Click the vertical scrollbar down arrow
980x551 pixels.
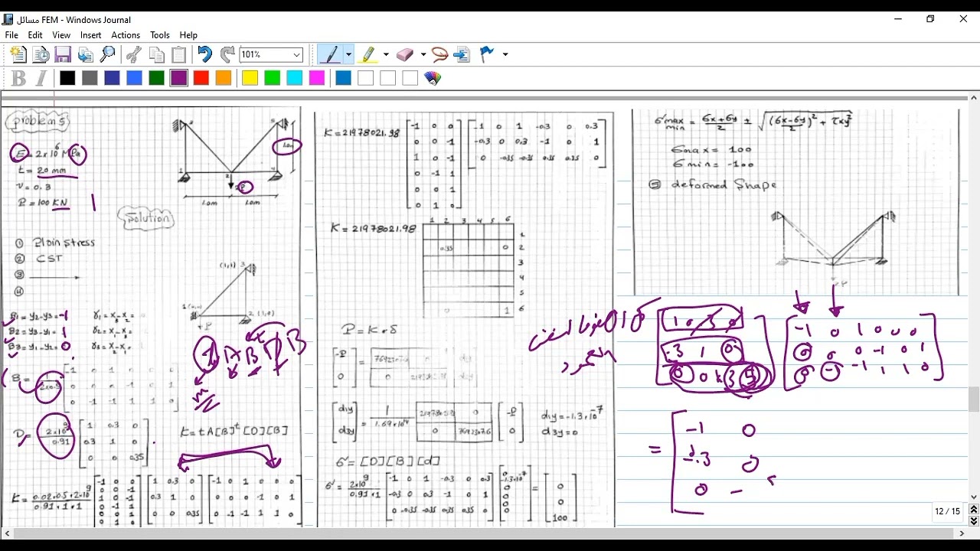[974, 497]
